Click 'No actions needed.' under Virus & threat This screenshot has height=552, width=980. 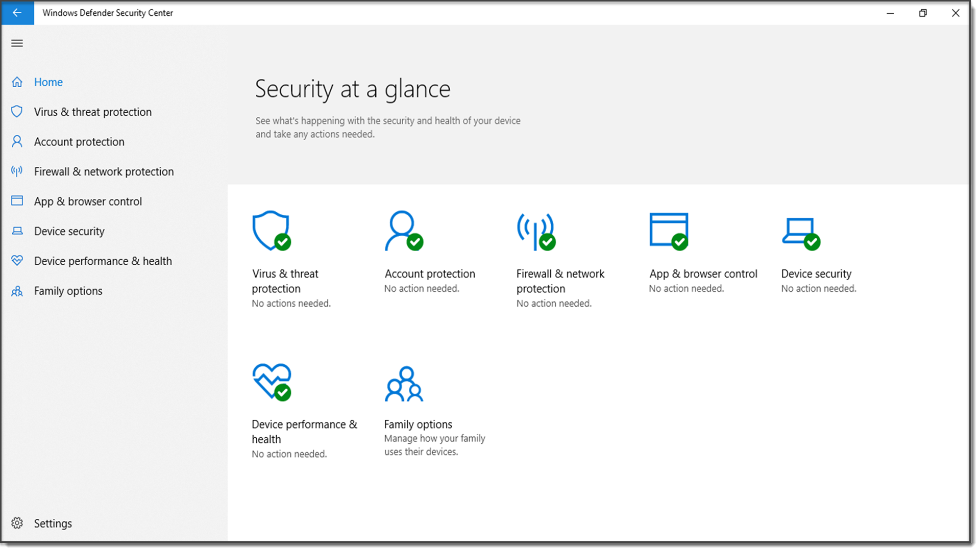[291, 304]
